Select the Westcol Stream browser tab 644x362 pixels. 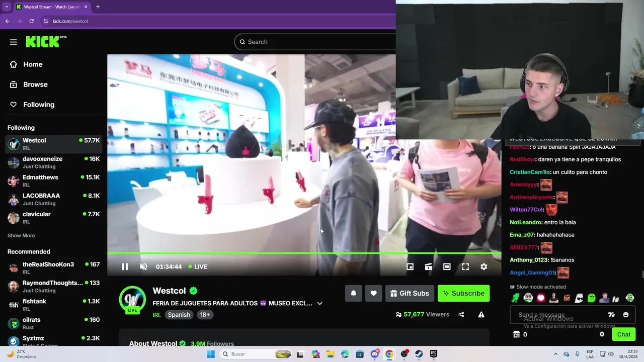[51, 7]
